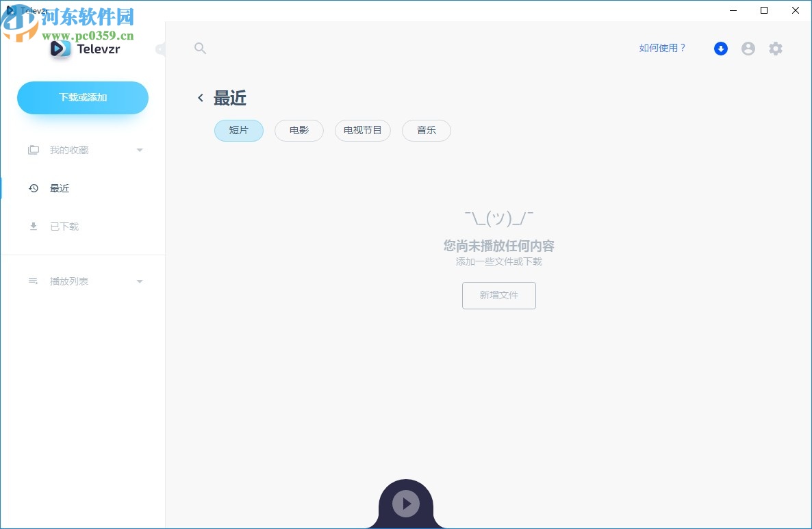Click the play button at the bottom
Screen dimensions: 812x529
tap(405, 503)
